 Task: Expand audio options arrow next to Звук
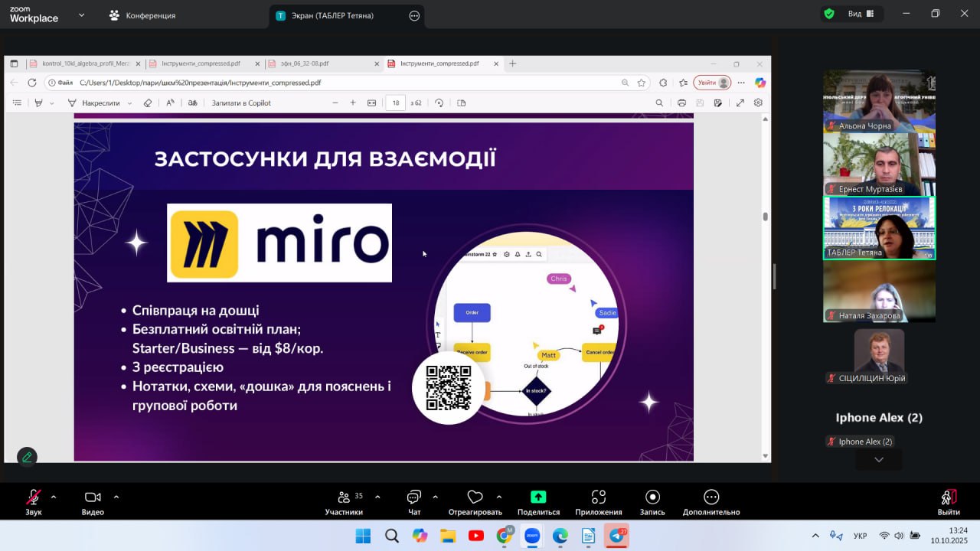coord(54,497)
